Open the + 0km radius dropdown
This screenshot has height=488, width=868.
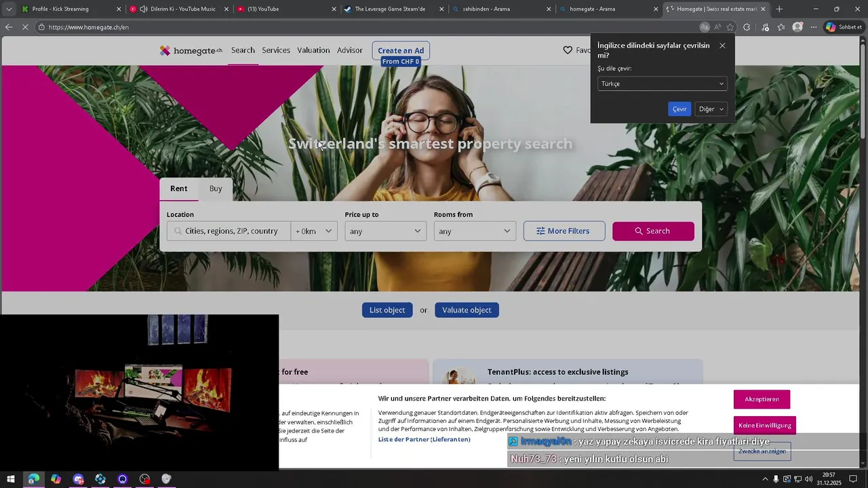coord(314,231)
